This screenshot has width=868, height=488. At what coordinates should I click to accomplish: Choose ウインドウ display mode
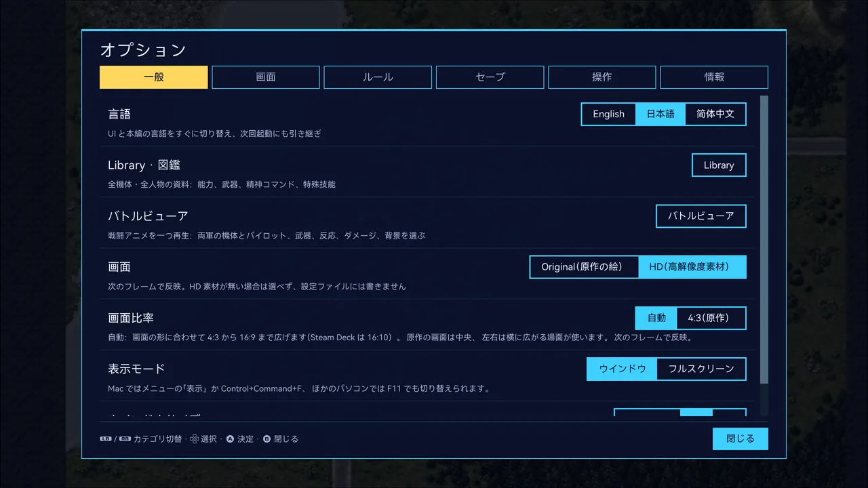pos(622,369)
